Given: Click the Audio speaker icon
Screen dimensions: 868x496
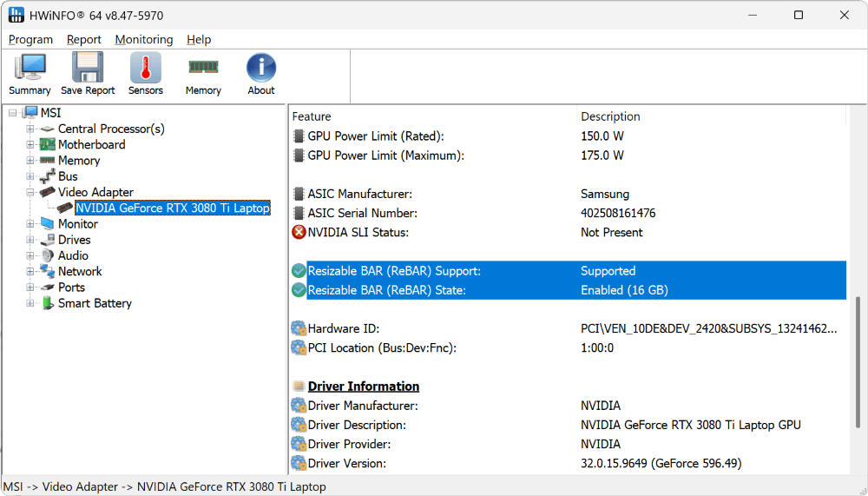Looking at the screenshot, I should pos(48,256).
